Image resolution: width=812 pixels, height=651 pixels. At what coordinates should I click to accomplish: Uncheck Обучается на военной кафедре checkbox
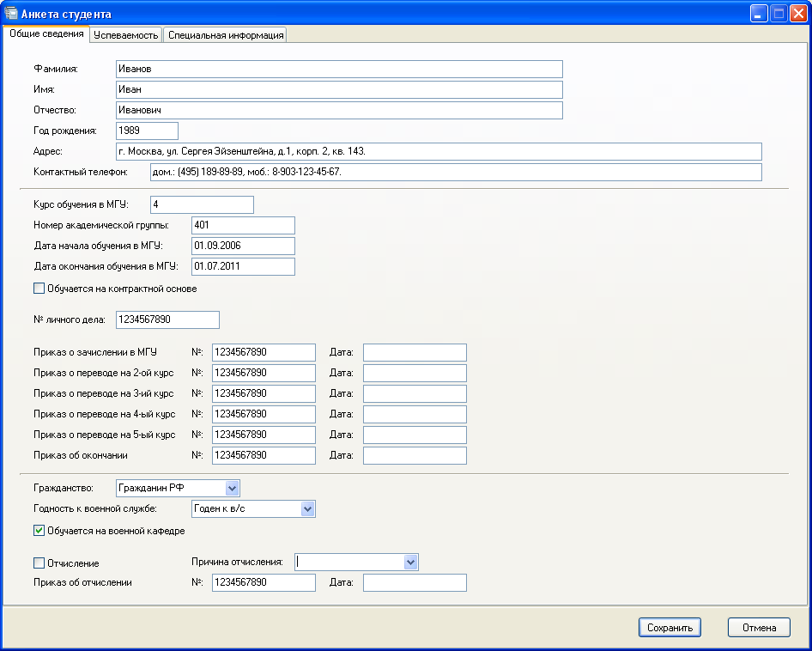click(x=39, y=531)
